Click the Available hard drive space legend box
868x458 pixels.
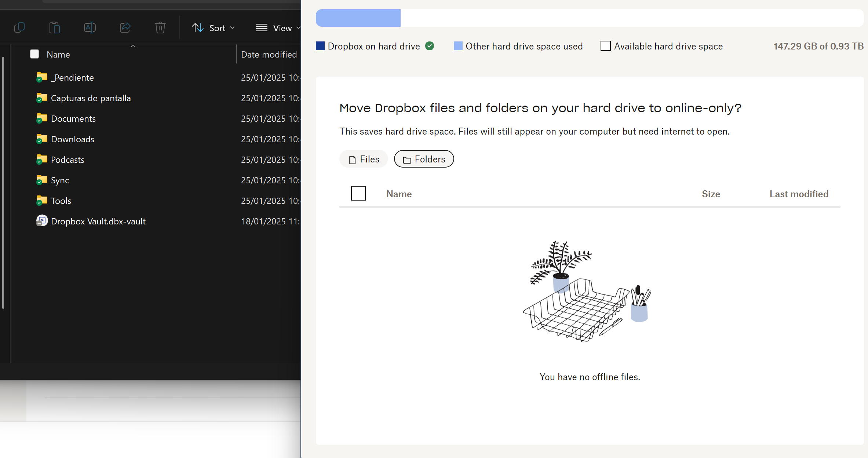pos(605,46)
